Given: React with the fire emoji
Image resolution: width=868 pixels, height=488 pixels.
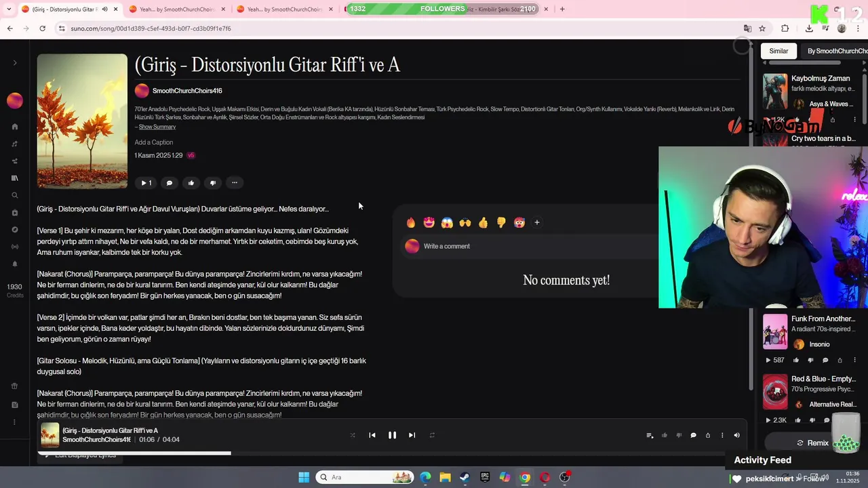Looking at the screenshot, I should pos(411,222).
